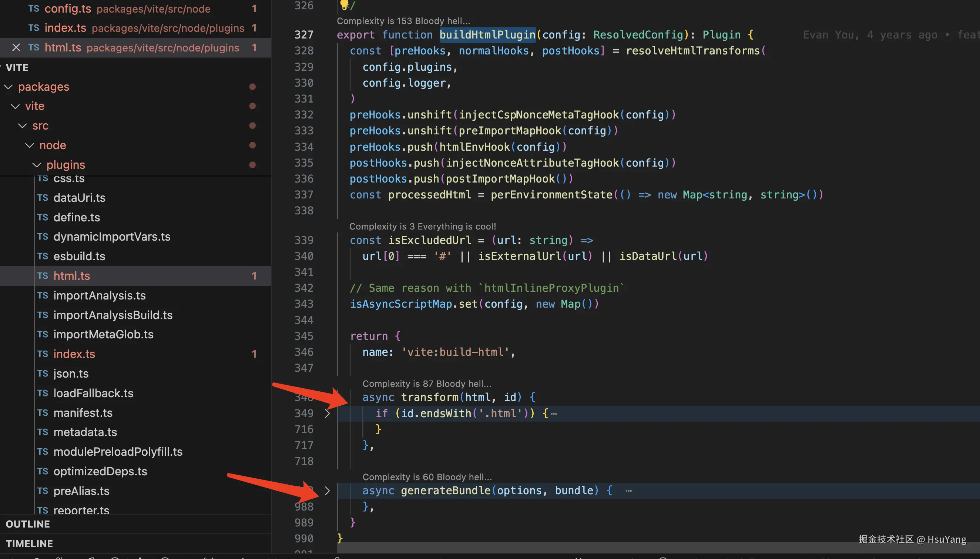Expand folded if block at line 349
The height and width of the screenshot is (559, 980).
click(327, 414)
